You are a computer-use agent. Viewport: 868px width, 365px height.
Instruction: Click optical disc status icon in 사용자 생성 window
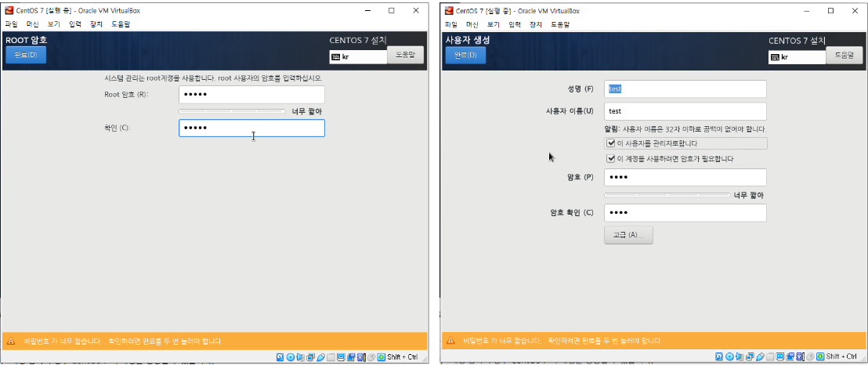click(730, 357)
